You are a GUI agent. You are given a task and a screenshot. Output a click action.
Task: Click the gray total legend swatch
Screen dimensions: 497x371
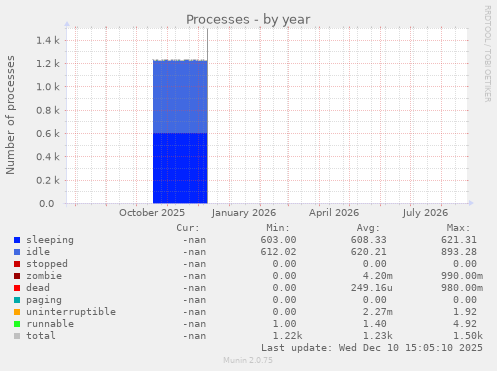17,336
